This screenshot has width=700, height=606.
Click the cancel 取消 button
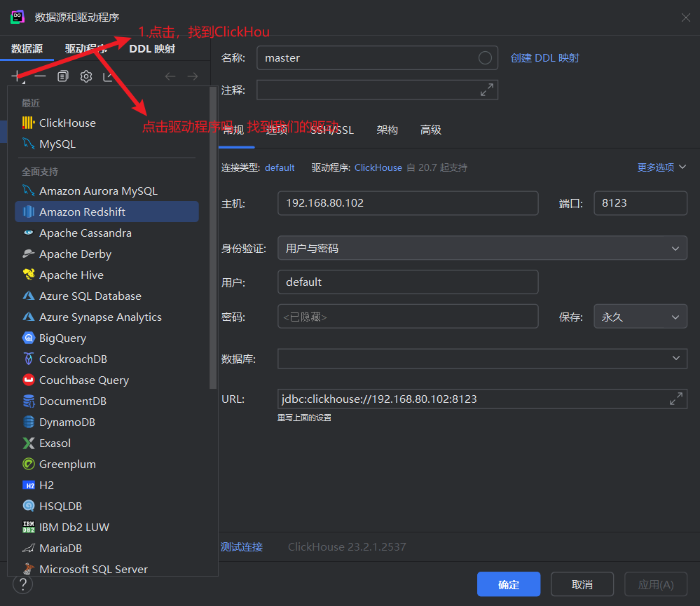[x=582, y=584]
